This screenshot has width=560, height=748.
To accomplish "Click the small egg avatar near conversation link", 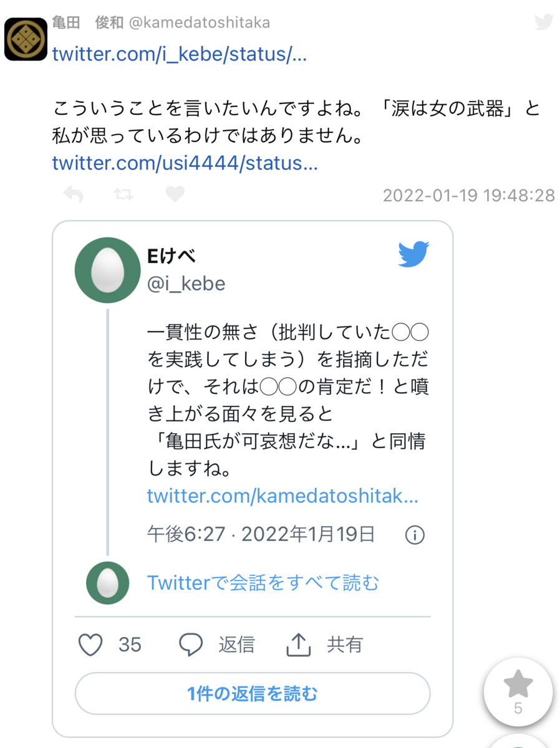I will point(107,583).
